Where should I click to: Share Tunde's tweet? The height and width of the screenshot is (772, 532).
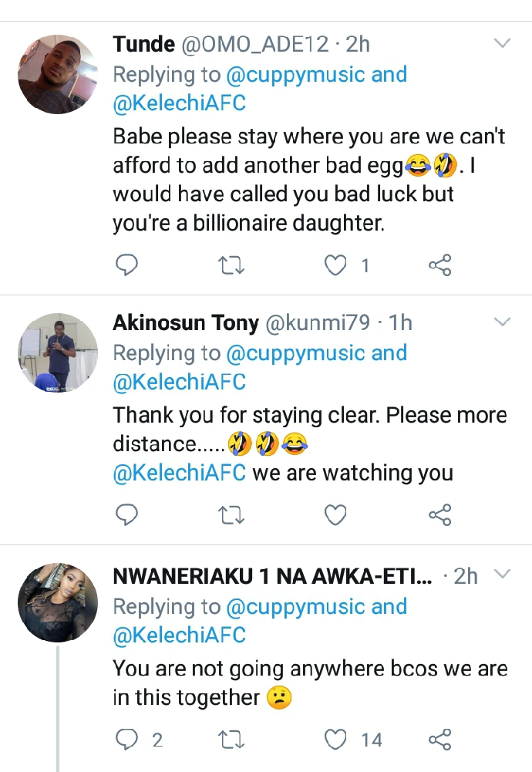point(439,266)
